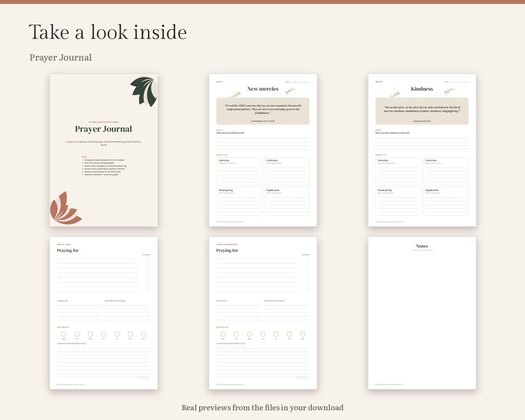Click the 'Praying for' title on Week 26 page
The image size is (525, 420).
(x=68, y=250)
